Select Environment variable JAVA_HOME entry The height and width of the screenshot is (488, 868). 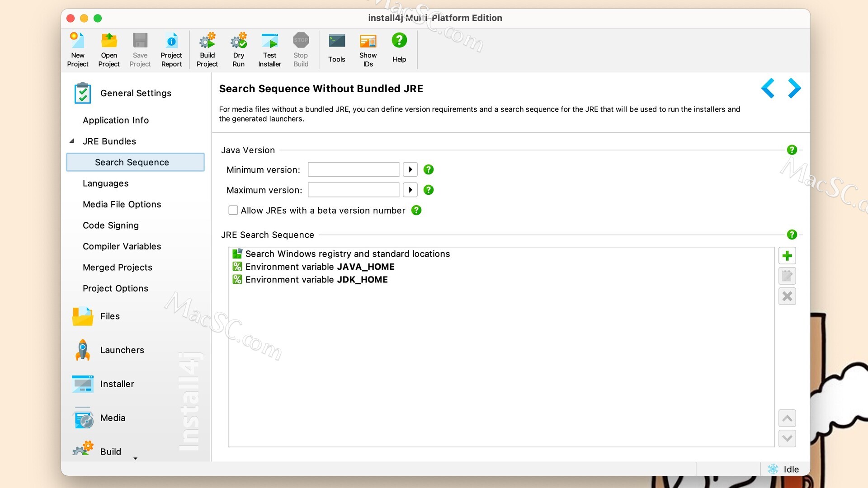click(x=320, y=267)
